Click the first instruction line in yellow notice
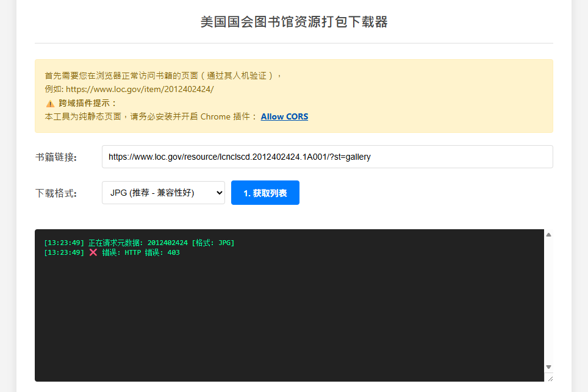This screenshot has height=392, width=588. tap(162, 76)
